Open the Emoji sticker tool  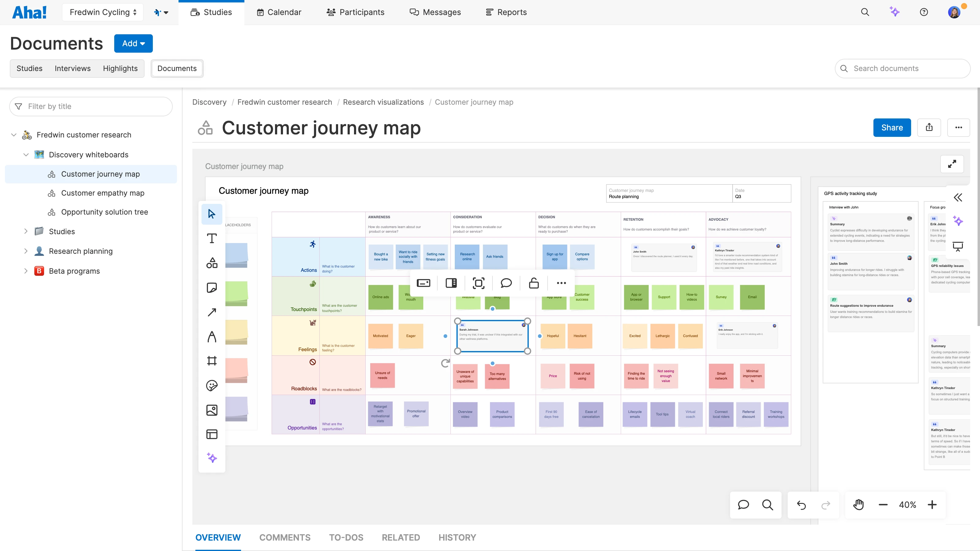(x=212, y=385)
